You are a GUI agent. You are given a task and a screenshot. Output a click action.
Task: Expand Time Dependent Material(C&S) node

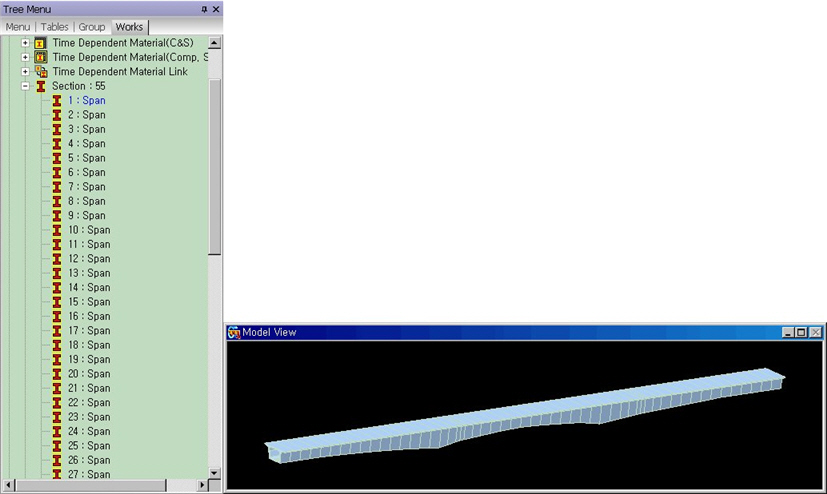pyautogui.click(x=25, y=43)
